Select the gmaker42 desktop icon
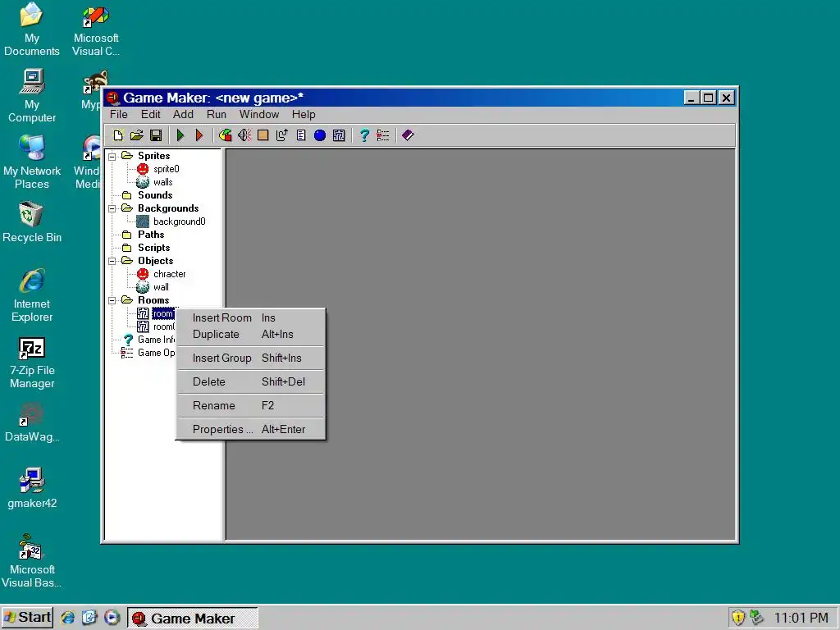 click(x=32, y=488)
